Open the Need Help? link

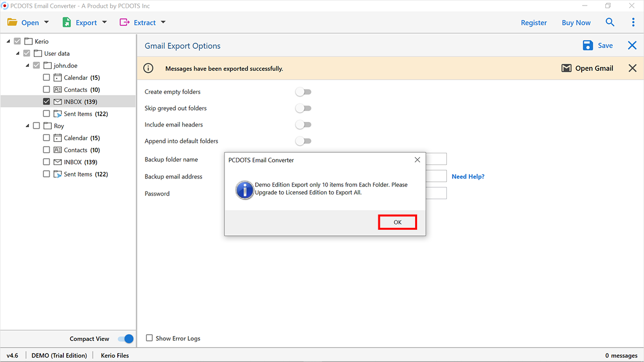click(468, 176)
